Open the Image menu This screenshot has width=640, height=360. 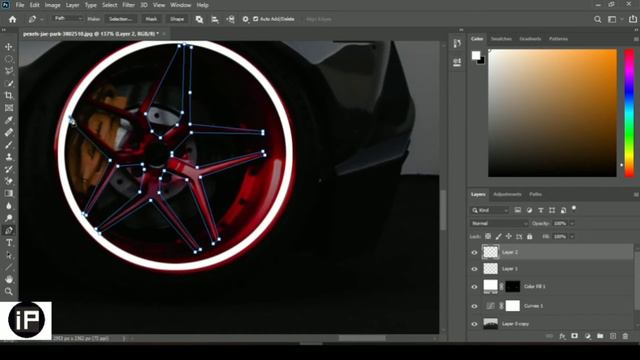[52, 5]
